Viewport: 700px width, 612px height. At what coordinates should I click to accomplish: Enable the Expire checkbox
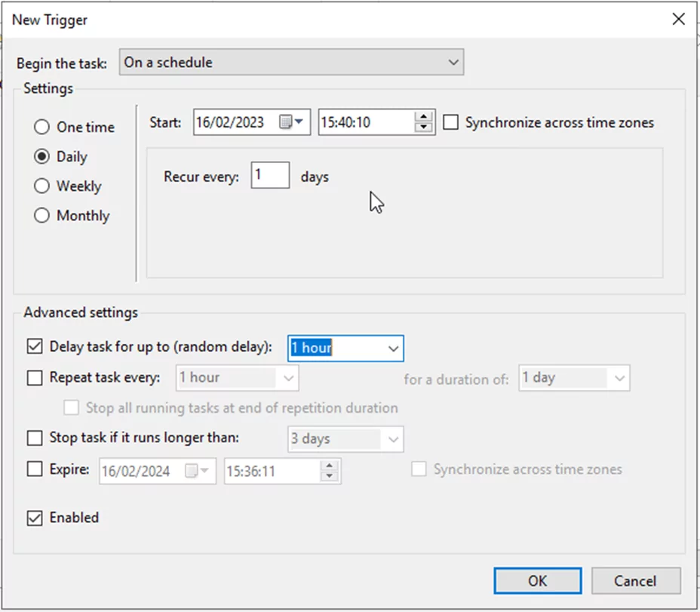coord(35,469)
